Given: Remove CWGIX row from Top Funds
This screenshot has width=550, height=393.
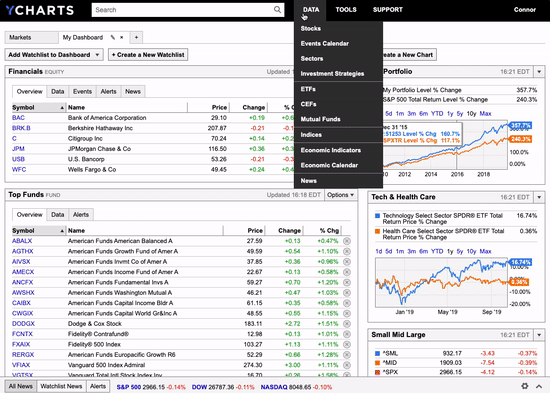Looking at the screenshot, I should click(347, 313).
